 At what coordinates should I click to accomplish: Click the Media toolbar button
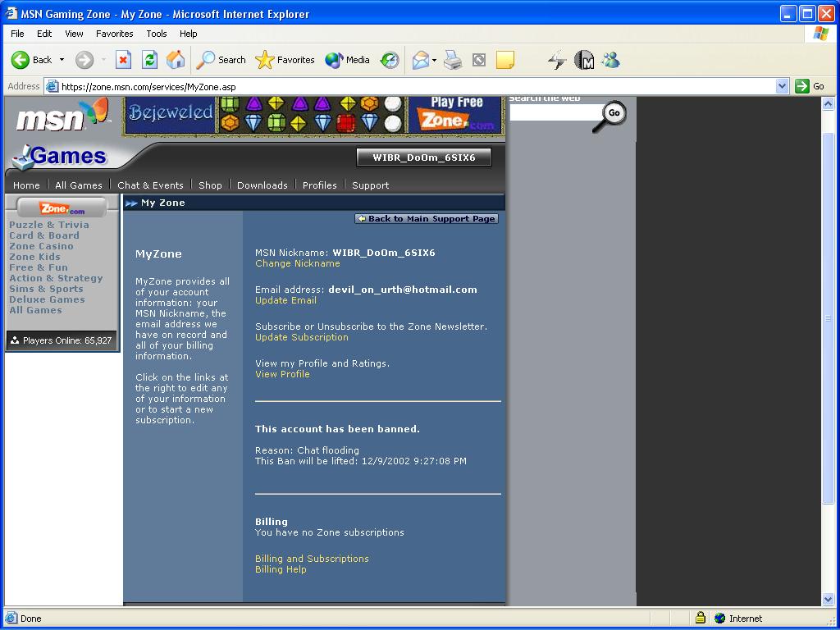point(347,60)
